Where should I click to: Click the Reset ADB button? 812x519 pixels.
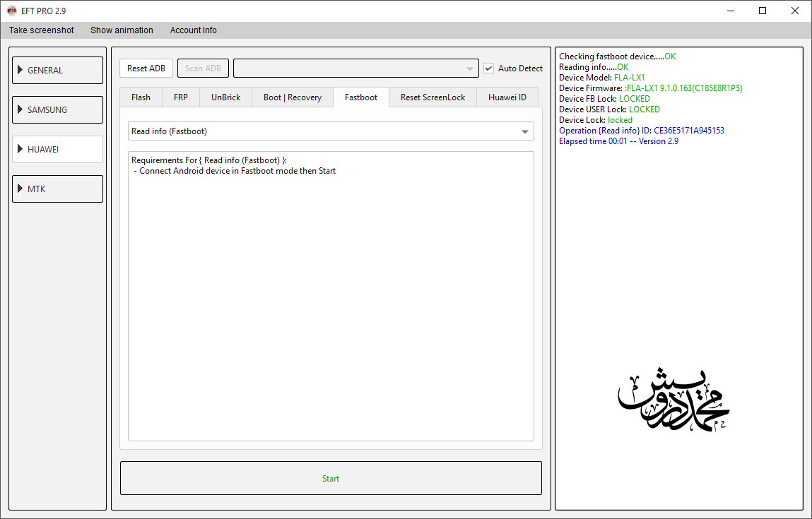[x=146, y=68]
